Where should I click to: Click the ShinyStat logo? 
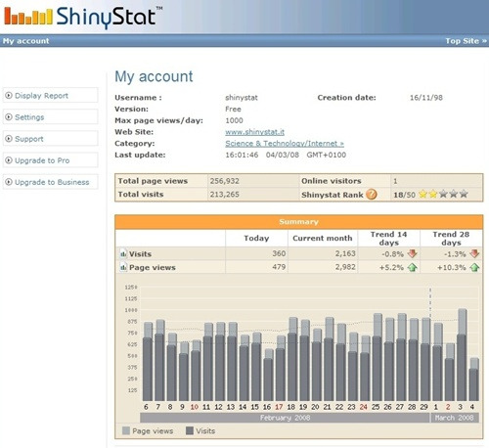click(x=83, y=17)
